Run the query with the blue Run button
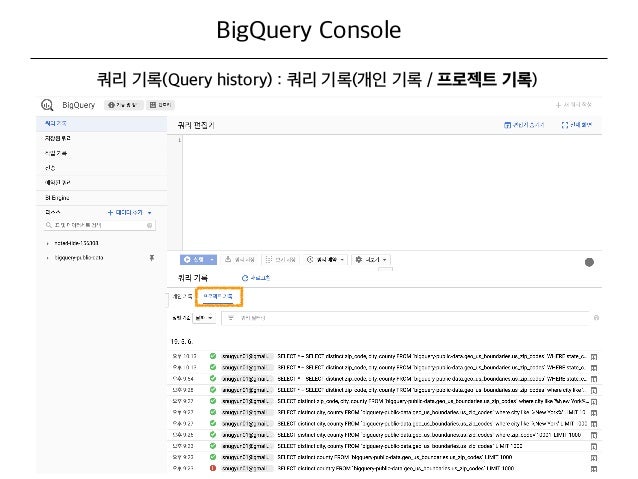The width and height of the screenshot is (638, 479). click(x=194, y=260)
